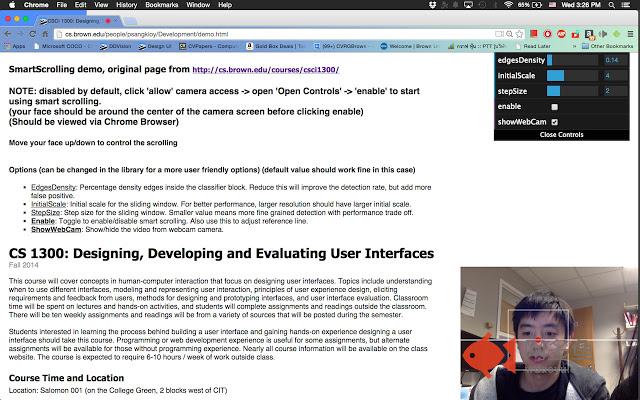Open the File menu
The image size is (640, 400).
(62, 5)
